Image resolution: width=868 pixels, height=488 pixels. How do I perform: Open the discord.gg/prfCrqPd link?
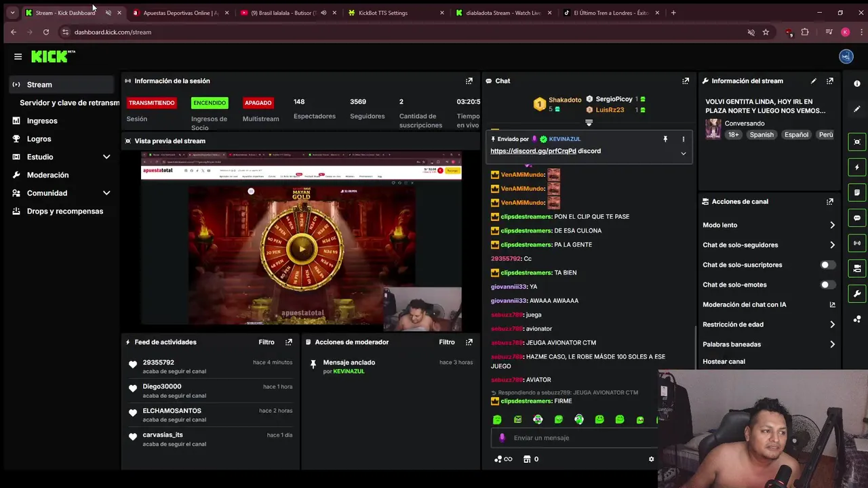coord(533,151)
